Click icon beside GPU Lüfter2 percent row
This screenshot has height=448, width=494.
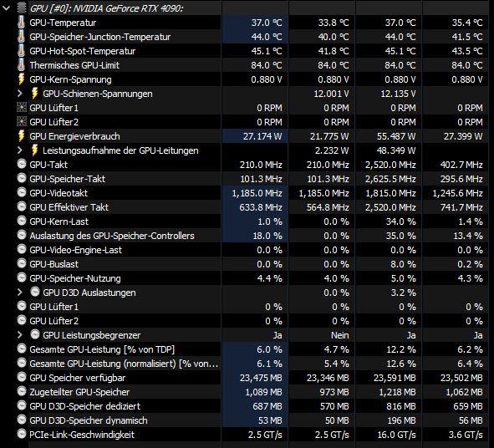pos(22,320)
